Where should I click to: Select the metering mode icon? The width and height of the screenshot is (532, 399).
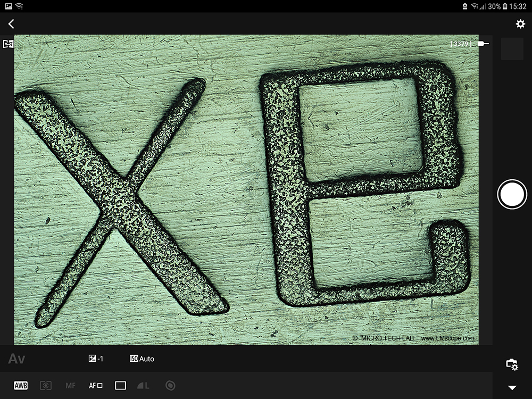[46, 386]
